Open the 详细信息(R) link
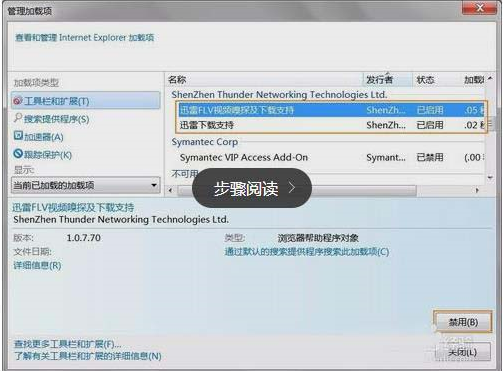 [x=37, y=266]
